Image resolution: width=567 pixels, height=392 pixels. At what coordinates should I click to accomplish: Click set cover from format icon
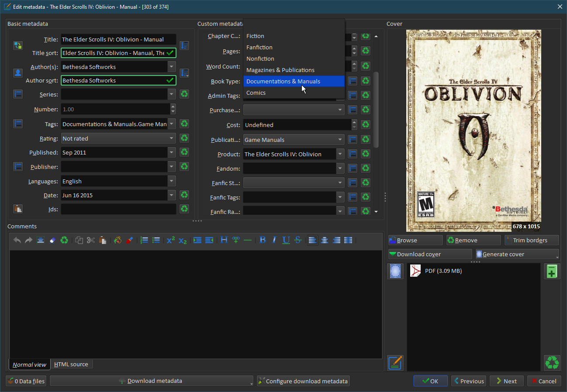point(395,271)
